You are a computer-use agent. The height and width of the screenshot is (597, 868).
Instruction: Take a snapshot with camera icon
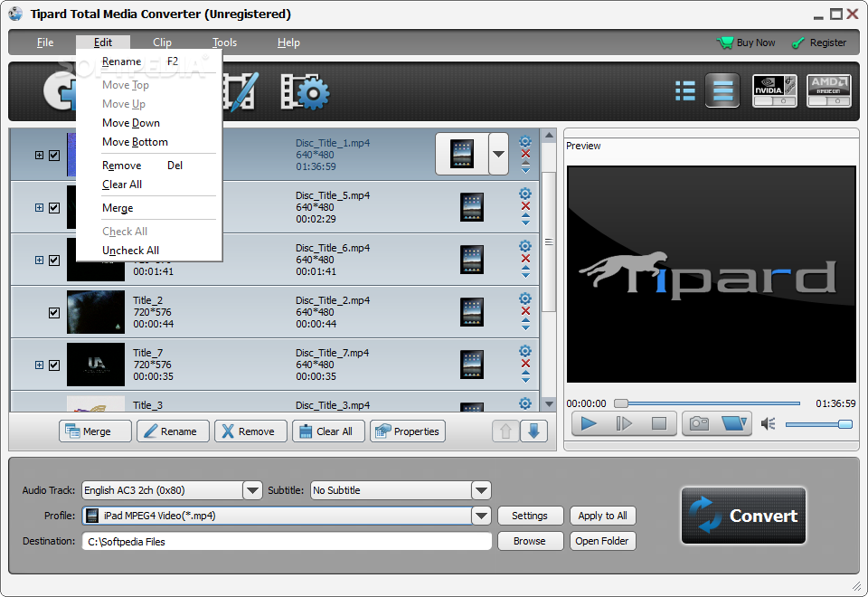pos(699,423)
